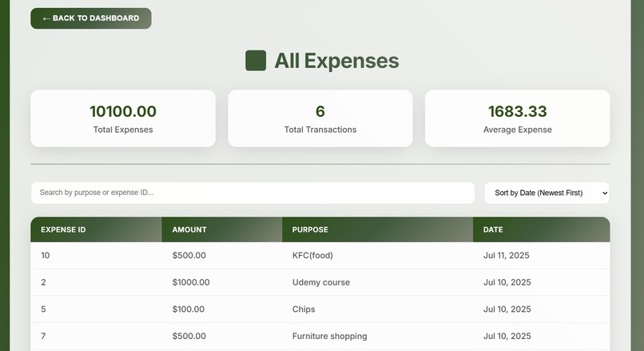This screenshot has height=351, width=644.
Task: Click the $1000.00 amount cell
Action: pyautogui.click(x=222, y=282)
